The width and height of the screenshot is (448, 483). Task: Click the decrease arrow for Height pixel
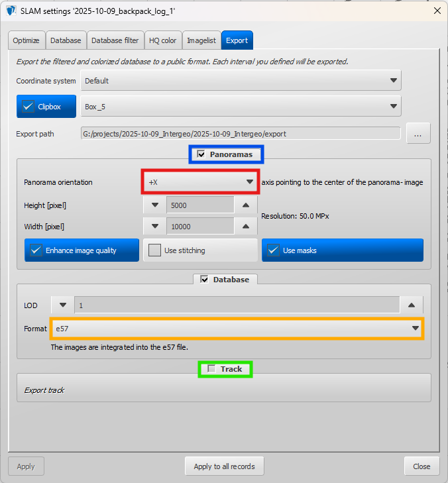tap(154, 205)
